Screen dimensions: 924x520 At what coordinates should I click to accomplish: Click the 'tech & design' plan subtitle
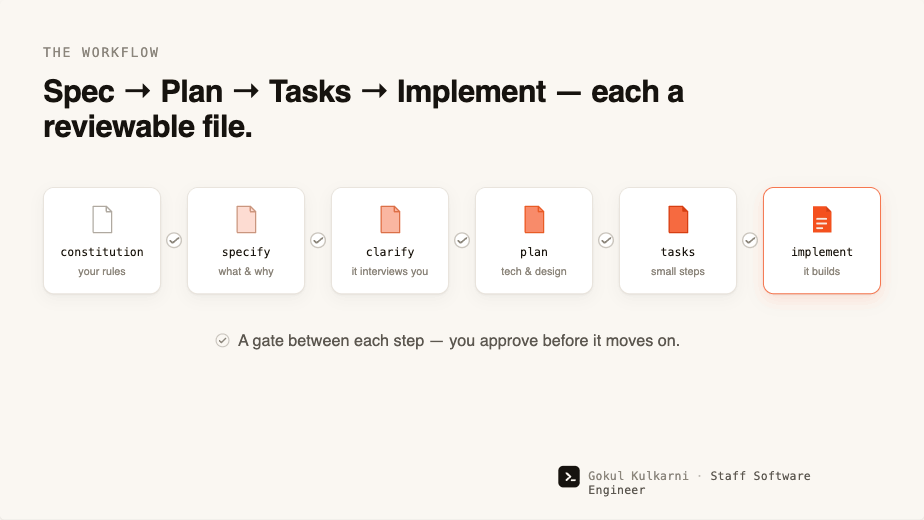tap(534, 272)
